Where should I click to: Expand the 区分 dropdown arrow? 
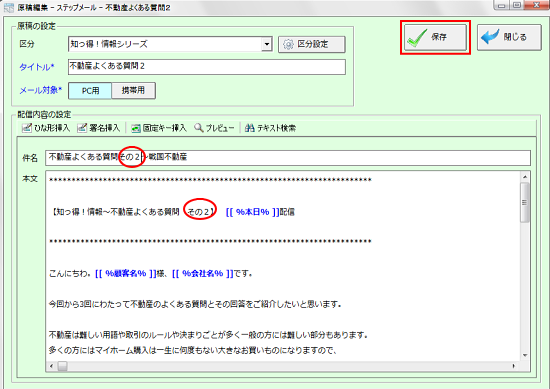(x=267, y=44)
